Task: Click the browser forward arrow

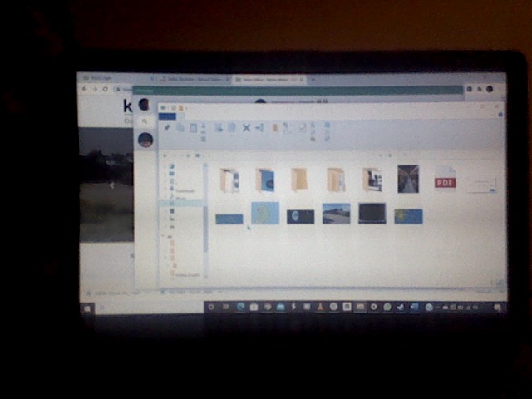Action: [95, 89]
